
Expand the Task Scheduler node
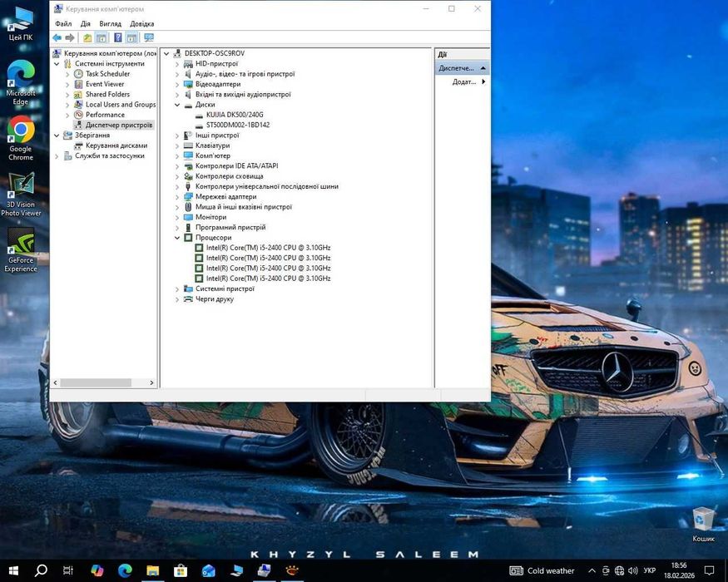pyautogui.click(x=67, y=74)
